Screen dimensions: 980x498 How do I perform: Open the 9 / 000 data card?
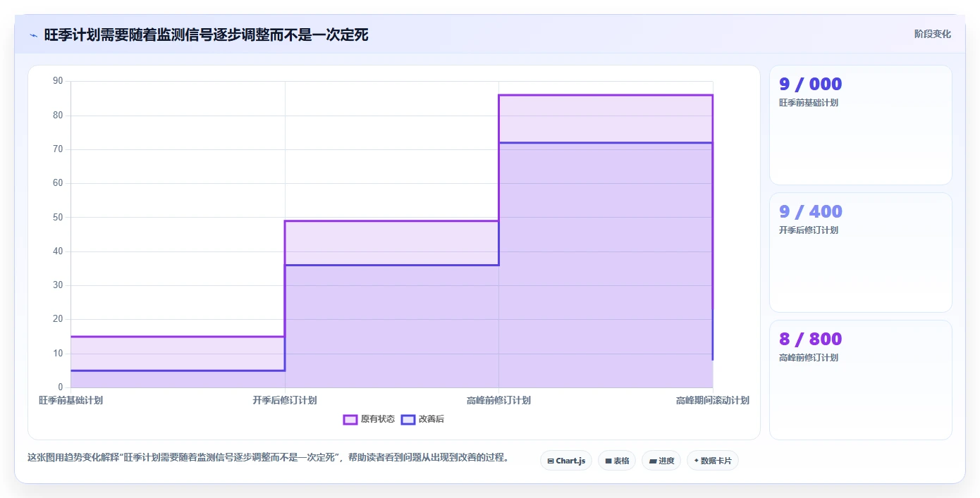click(x=861, y=125)
